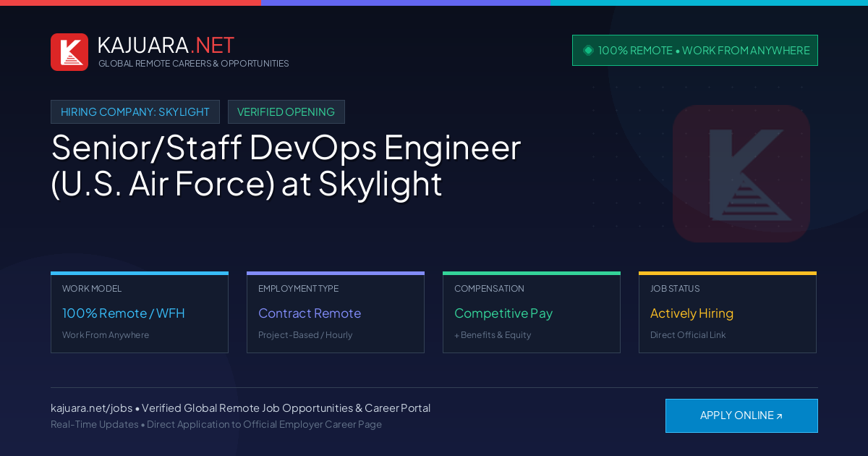Click the Work Model card
Image resolution: width=868 pixels, height=456 pixels.
[140, 313]
